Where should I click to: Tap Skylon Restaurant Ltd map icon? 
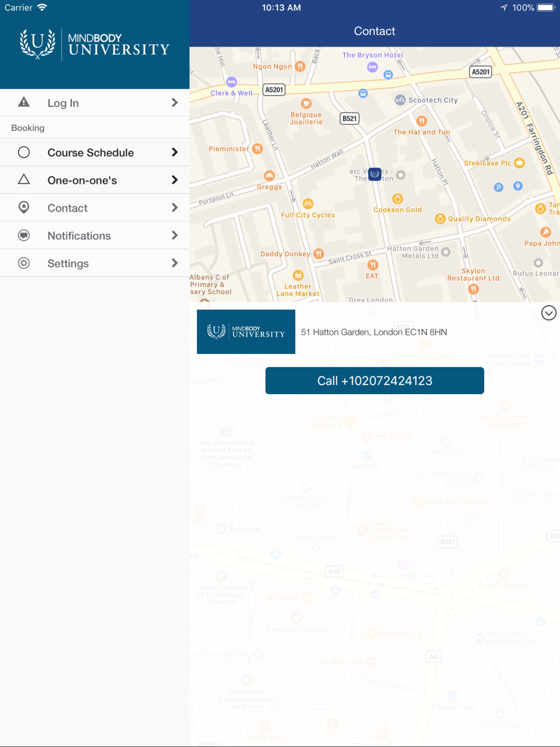point(473,289)
